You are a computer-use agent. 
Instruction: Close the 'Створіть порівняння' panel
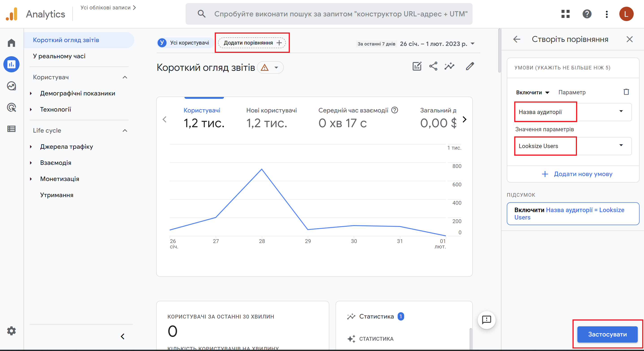pyautogui.click(x=629, y=39)
